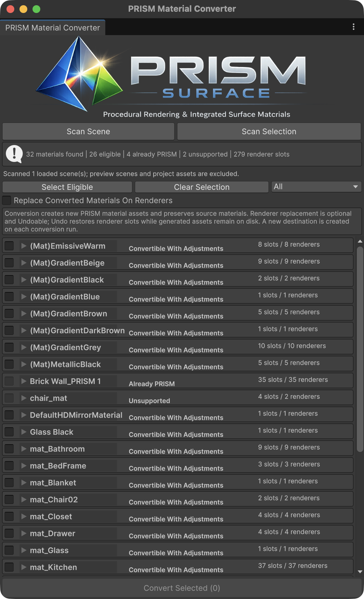364x599 pixels.
Task: Click the warning exclamation info icon
Action: [x=14, y=154]
